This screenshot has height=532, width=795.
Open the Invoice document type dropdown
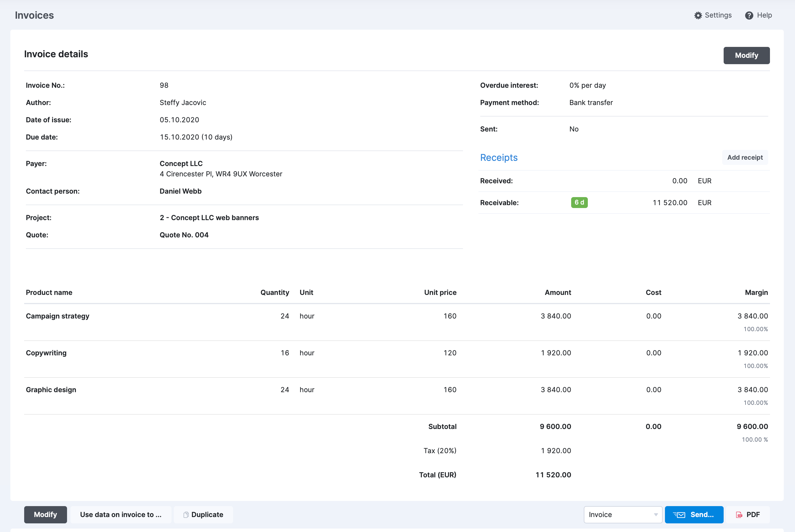623,515
